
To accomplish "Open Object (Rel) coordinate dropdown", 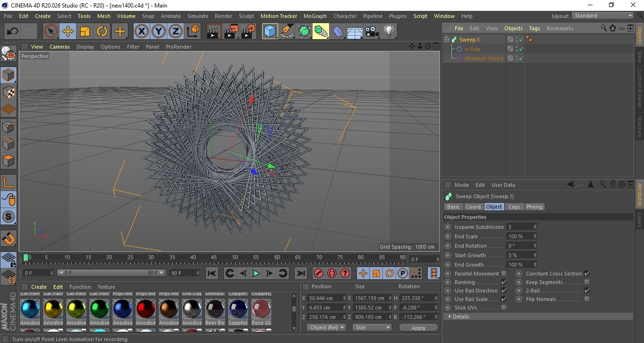I will (x=326, y=327).
